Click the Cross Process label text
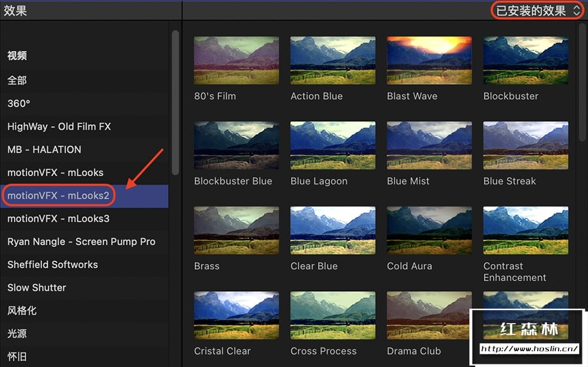This screenshot has width=588, height=367. pyautogui.click(x=323, y=351)
